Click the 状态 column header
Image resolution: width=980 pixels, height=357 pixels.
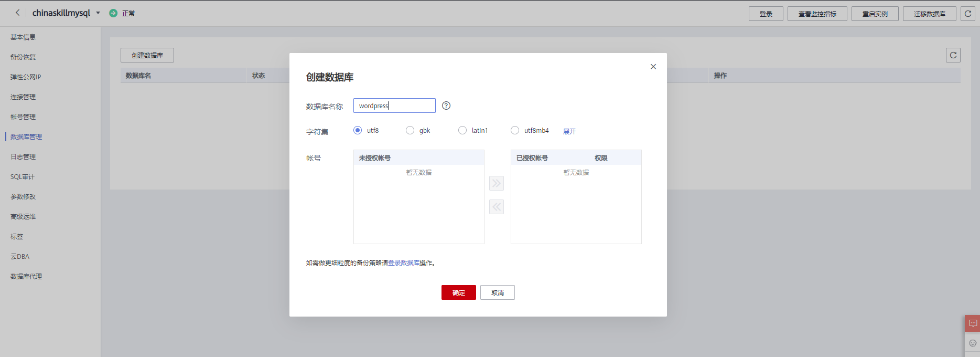coord(259,76)
